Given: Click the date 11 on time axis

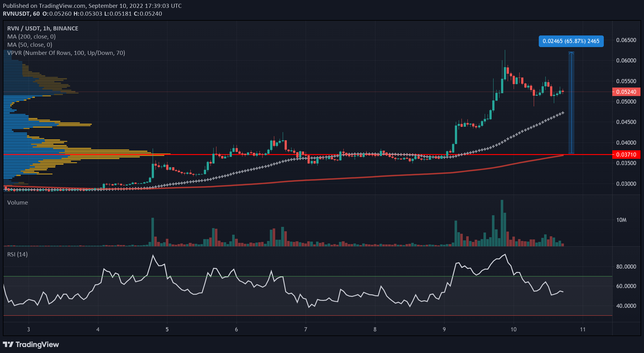Looking at the screenshot, I should [x=583, y=329].
